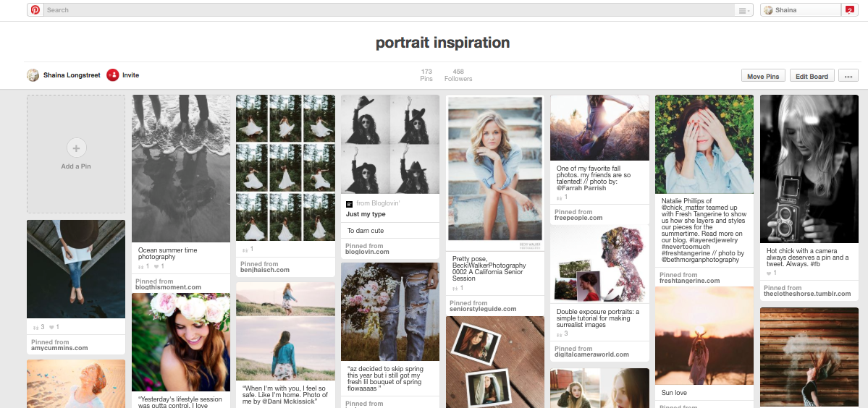Open the red notifications icon
Screen dimensions: 868x408
point(849,10)
